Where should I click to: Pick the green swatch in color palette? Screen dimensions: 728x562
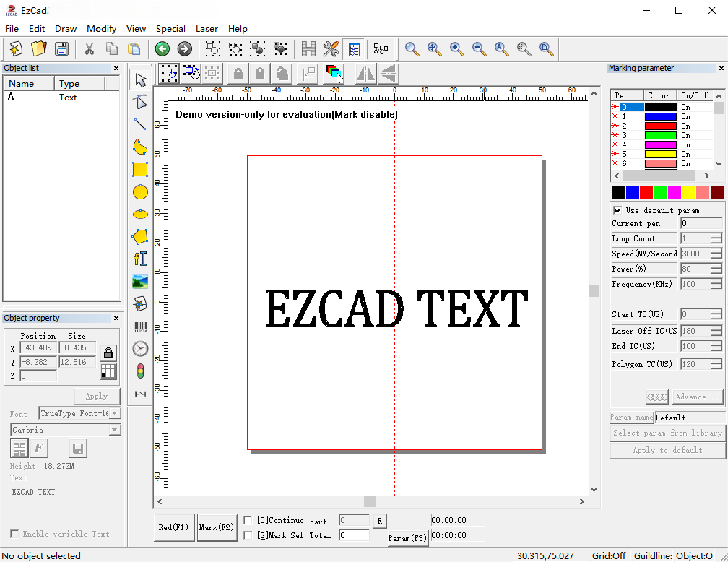[660, 192]
